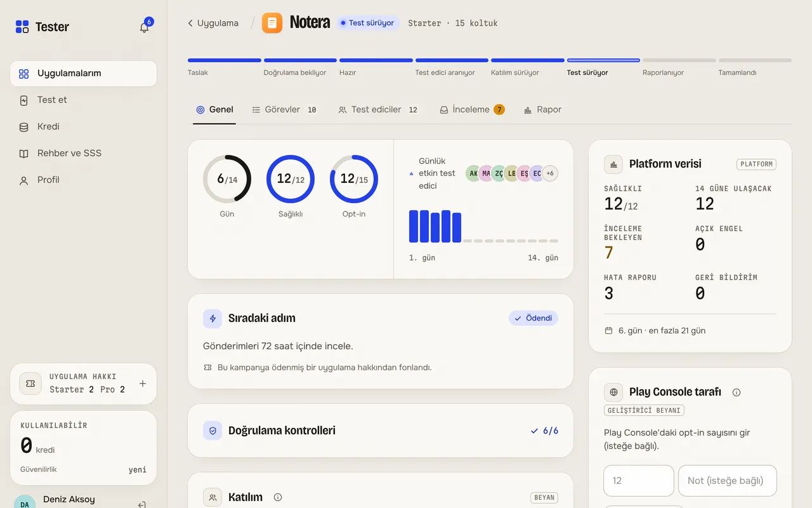812x508 pixels.
Task: Switch to the Genel tab
Action: click(214, 110)
